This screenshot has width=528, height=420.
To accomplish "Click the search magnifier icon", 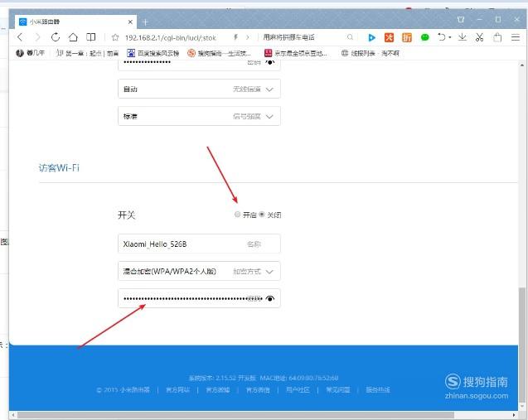I will (x=350, y=37).
